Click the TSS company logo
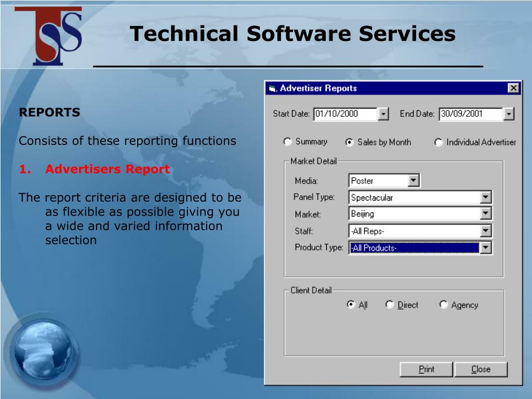Viewport: 532px width, 399px height. click(48, 36)
